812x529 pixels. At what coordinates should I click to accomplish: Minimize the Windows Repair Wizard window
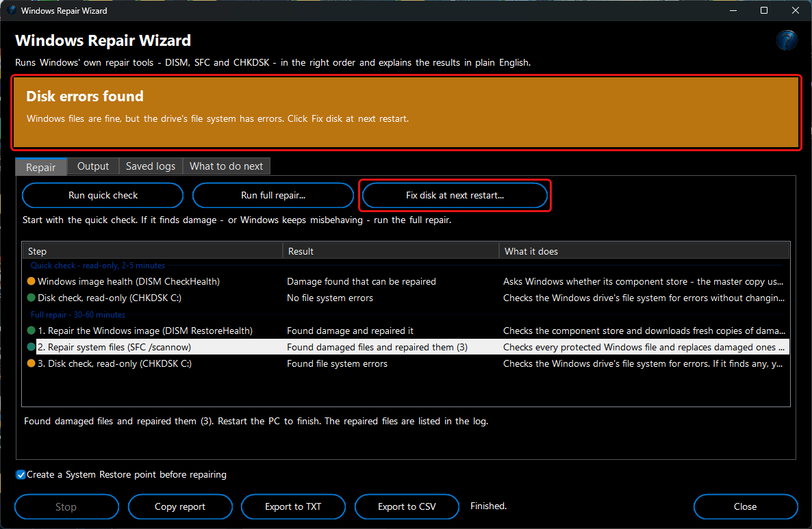click(733, 10)
